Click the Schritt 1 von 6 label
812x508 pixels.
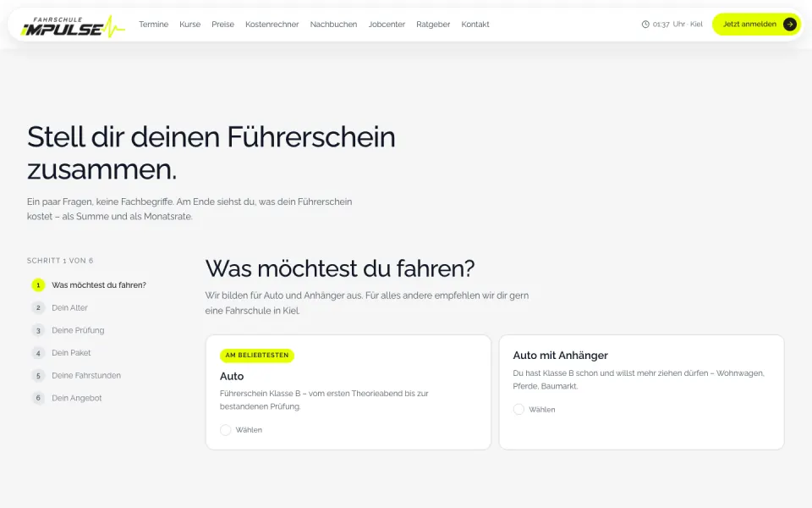point(60,261)
